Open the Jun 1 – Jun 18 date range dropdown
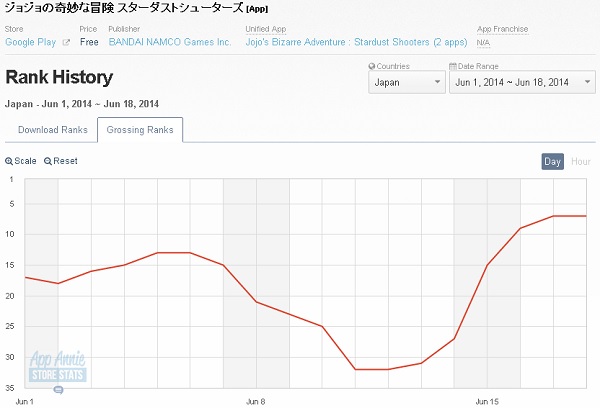 tap(515, 82)
